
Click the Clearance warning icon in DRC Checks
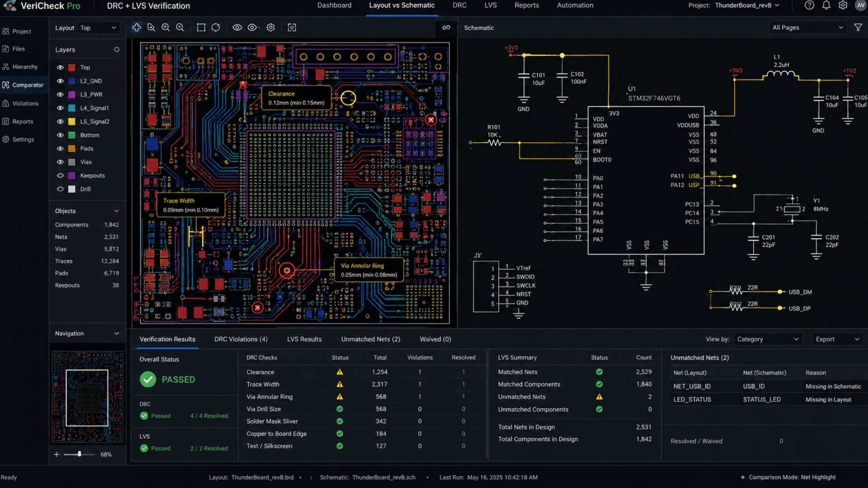point(340,372)
